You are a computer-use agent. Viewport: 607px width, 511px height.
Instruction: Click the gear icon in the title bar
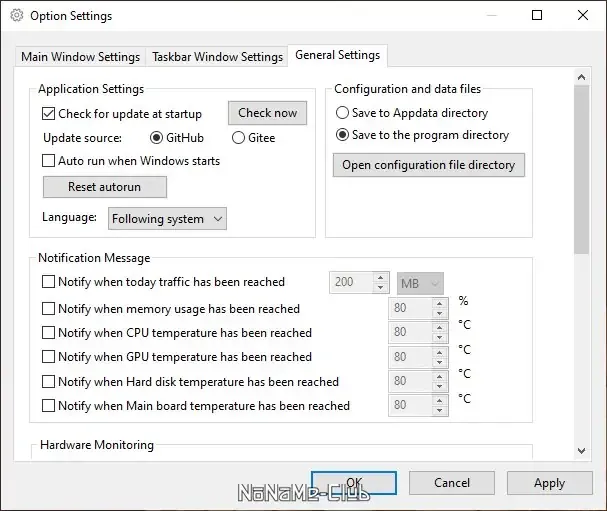pyautogui.click(x=16, y=16)
